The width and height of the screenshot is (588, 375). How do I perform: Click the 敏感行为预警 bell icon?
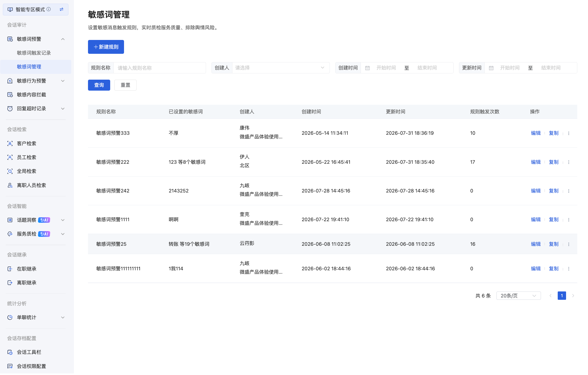click(10, 81)
